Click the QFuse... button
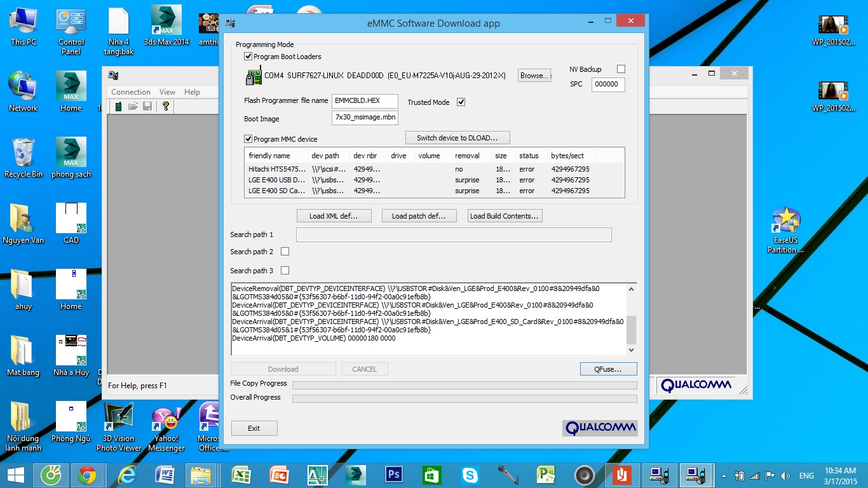The height and width of the screenshot is (488, 868). coord(608,369)
